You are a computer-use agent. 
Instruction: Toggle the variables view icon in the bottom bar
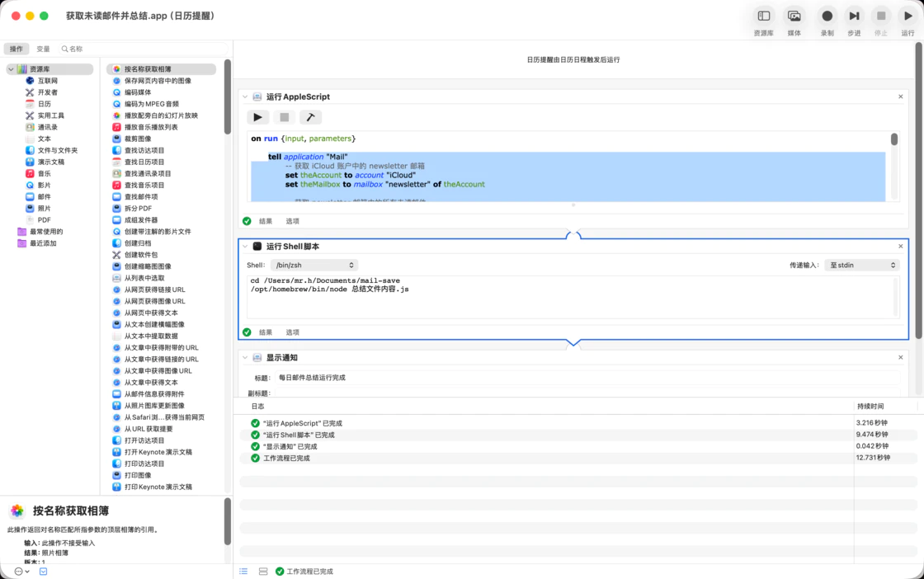[263, 571]
